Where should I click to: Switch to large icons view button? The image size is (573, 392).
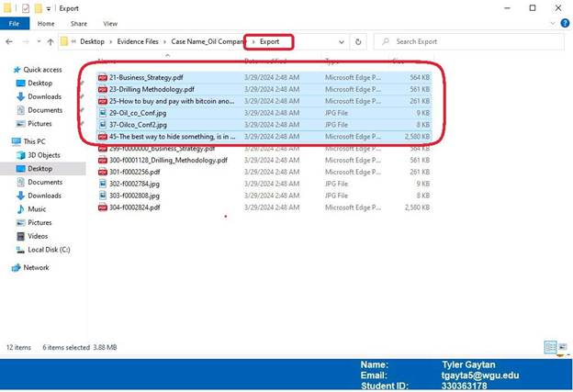[562, 348]
